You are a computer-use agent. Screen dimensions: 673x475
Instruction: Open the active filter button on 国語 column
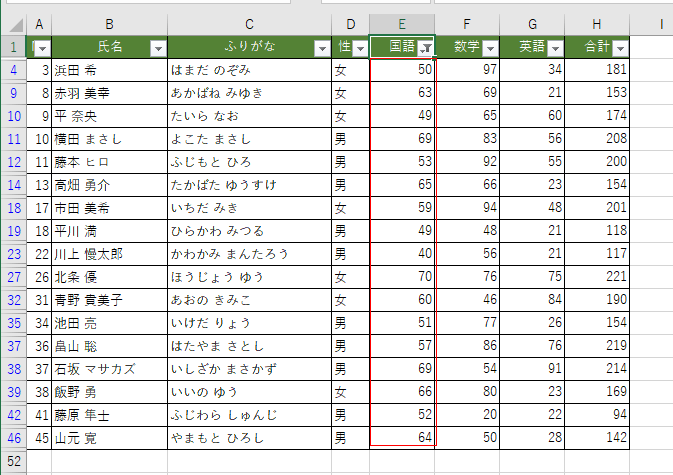pos(425,48)
